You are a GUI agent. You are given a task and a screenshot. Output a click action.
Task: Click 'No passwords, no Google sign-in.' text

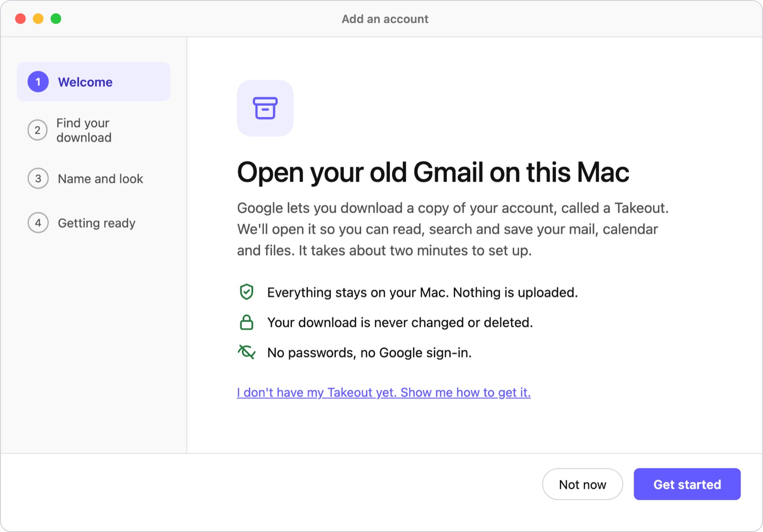click(370, 353)
